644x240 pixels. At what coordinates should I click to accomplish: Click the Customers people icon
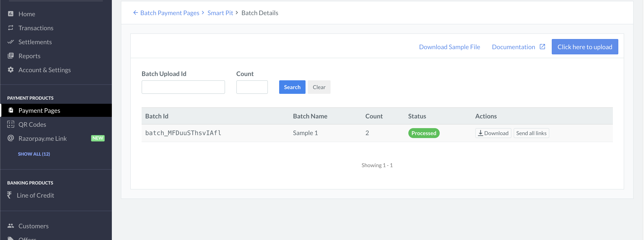pos(11,226)
